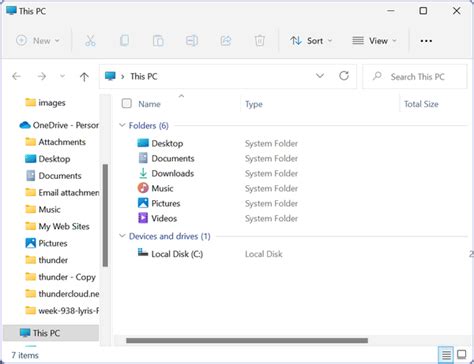The height and width of the screenshot is (364, 474).
Task: Click the Rename icon in toolbar
Action: 192,41
